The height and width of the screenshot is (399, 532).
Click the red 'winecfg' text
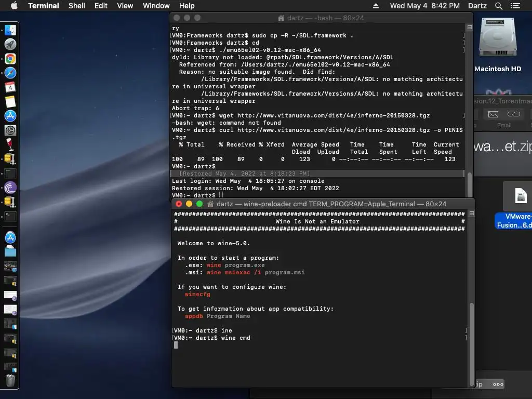pos(197,294)
